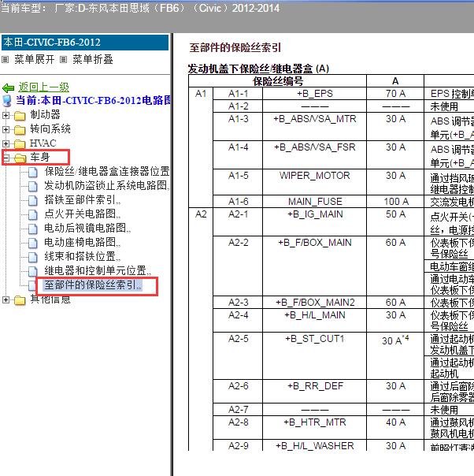The width and height of the screenshot is (474, 476).
Task: Click the A1-3 fuse number cell
Action: (238, 126)
